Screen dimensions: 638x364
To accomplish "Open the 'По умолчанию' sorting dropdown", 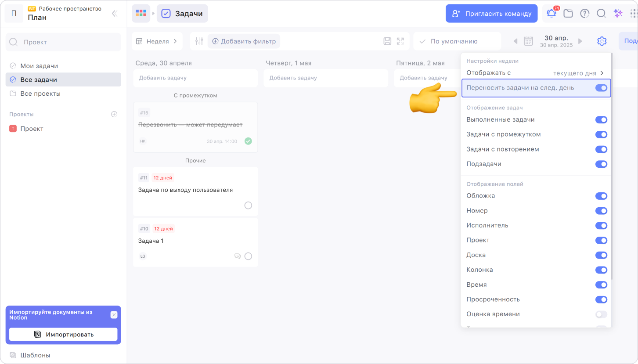I will tap(456, 41).
